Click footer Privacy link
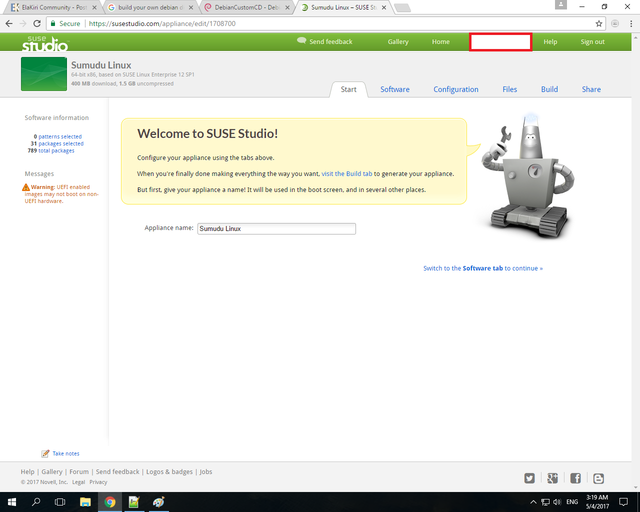The width and height of the screenshot is (640, 512). click(x=98, y=482)
